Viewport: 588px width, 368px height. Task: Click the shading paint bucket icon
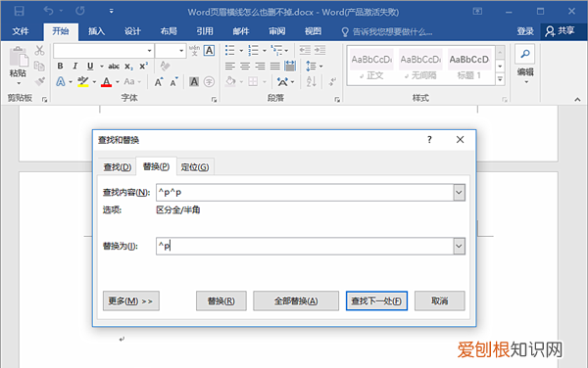pos(230,81)
